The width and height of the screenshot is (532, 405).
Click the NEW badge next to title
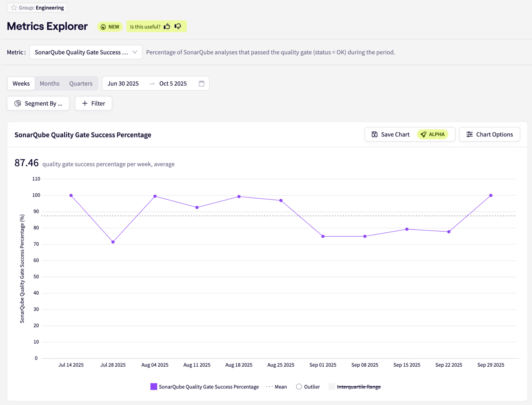click(110, 27)
